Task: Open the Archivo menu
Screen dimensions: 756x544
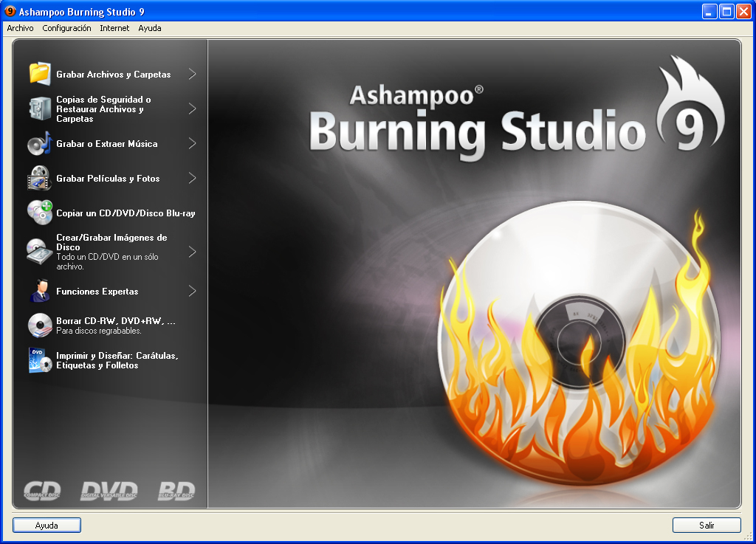Action: [x=20, y=28]
